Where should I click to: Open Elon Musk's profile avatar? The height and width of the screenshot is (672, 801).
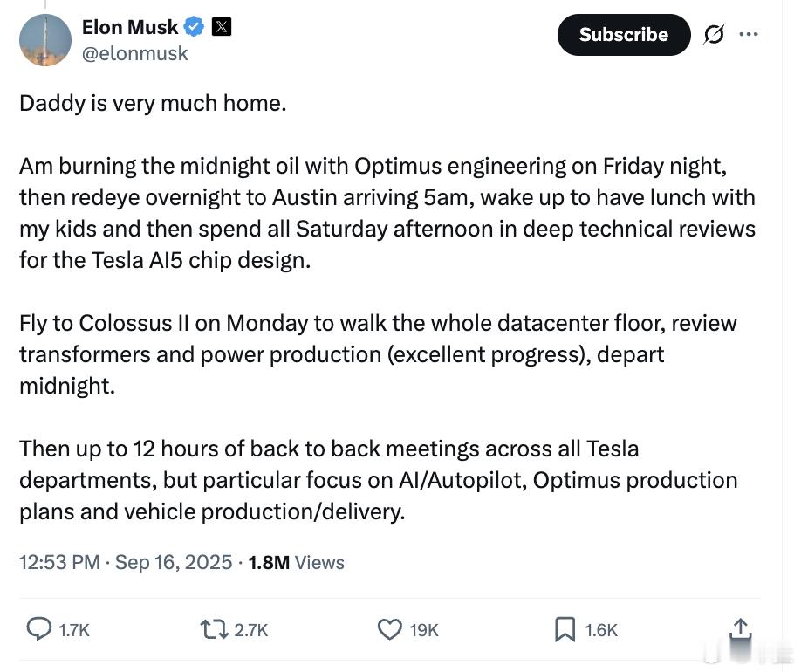(x=45, y=40)
